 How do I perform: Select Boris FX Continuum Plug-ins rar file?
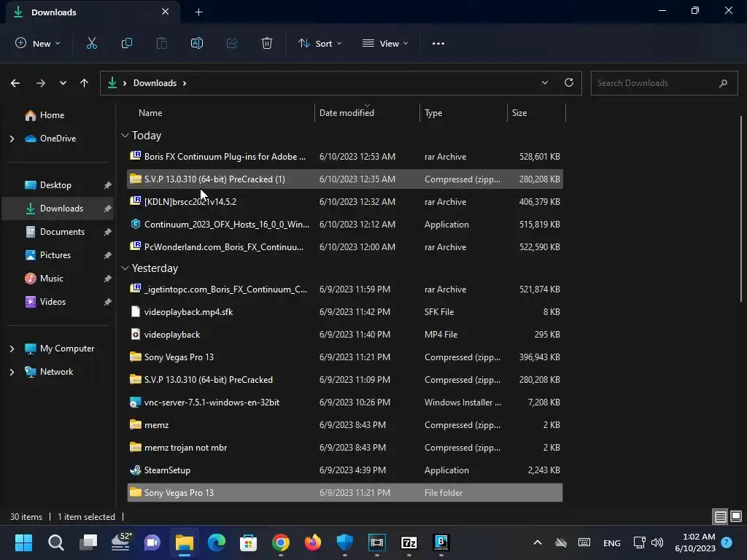point(345,157)
